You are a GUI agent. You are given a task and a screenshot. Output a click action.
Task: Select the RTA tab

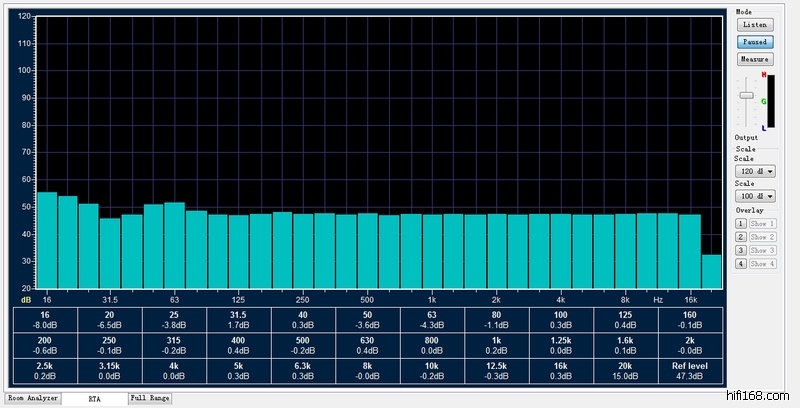tap(95, 398)
